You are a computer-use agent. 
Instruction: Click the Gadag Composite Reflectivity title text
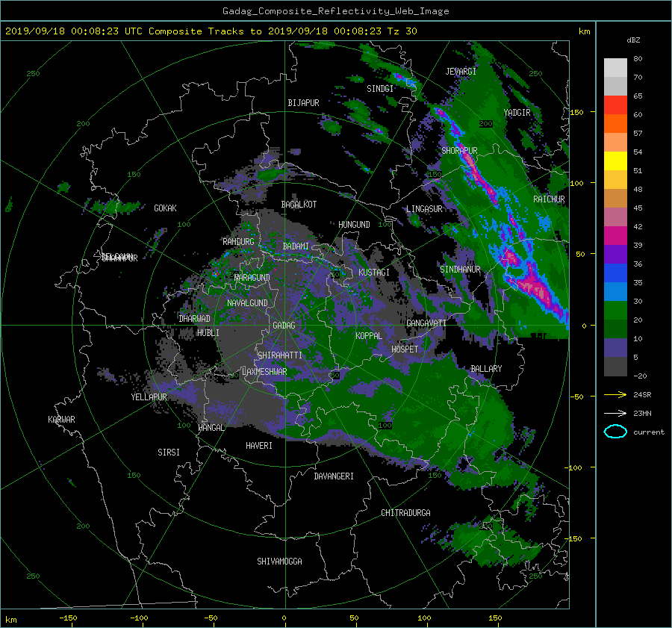click(335, 11)
